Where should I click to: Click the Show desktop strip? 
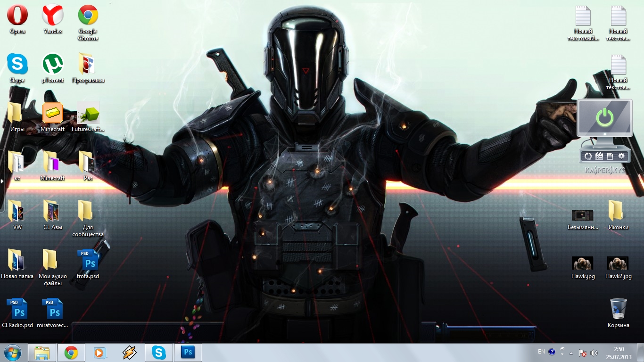(640, 353)
